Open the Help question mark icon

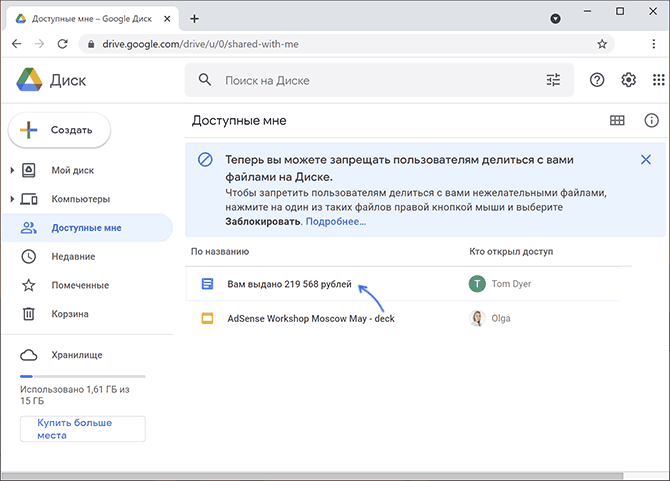point(597,80)
